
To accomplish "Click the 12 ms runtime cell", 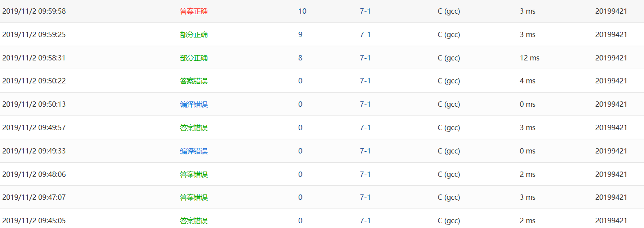I will coord(529,58).
